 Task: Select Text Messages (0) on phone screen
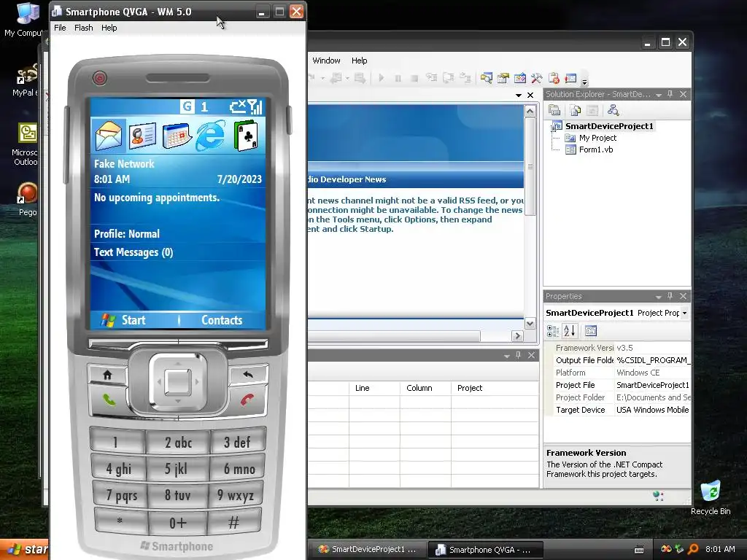pos(178,252)
